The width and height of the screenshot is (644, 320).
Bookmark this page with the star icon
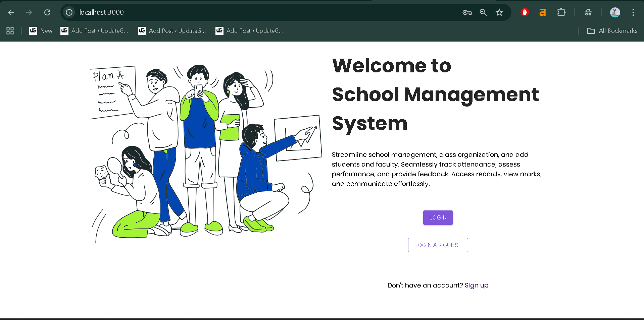click(499, 12)
